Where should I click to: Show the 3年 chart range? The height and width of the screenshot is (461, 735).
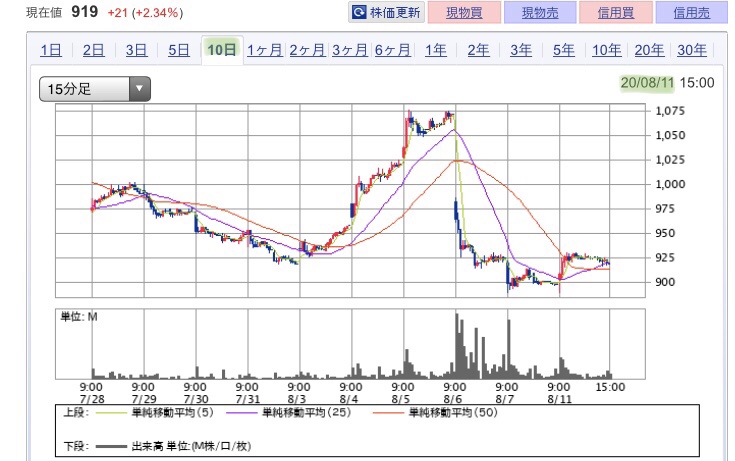pos(521,50)
